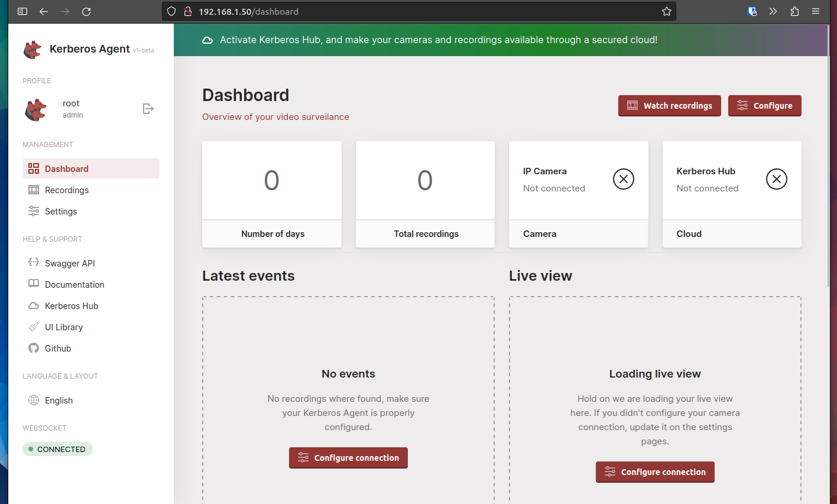This screenshot has height=504, width=837.
Task: Click the shield tracking protection icon
Action: [x=171, y=11]
